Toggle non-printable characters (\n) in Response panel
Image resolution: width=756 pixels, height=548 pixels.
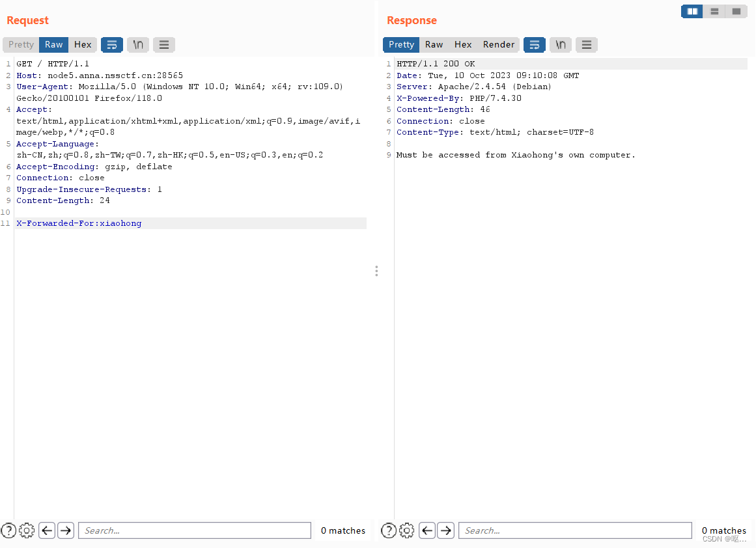pos(561,45)
